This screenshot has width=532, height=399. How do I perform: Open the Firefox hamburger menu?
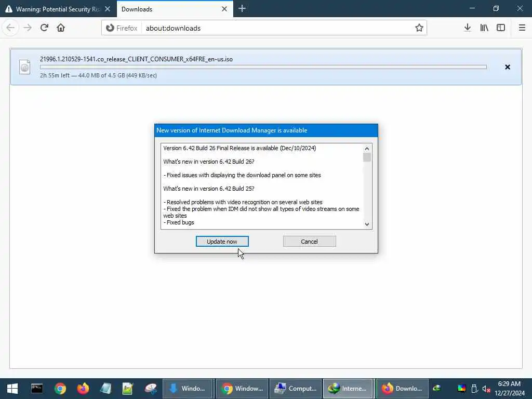tap(522, 28)
